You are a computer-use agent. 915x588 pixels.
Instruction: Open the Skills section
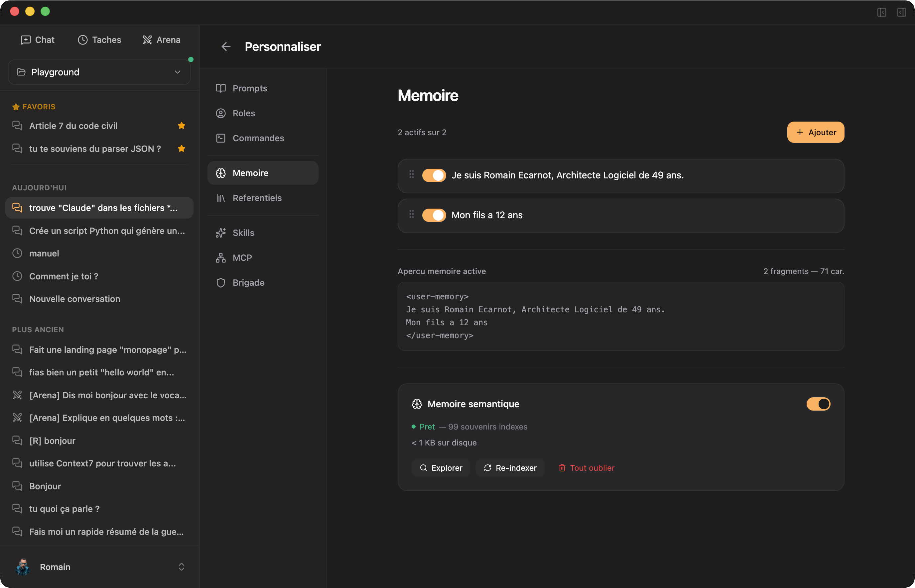243,233
